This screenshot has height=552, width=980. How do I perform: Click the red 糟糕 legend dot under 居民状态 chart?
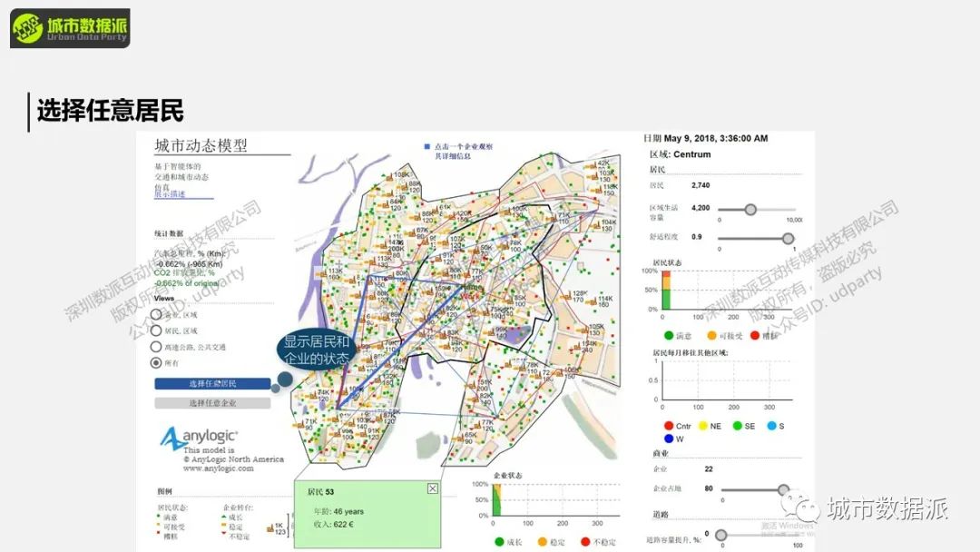(x=754, y=336)
